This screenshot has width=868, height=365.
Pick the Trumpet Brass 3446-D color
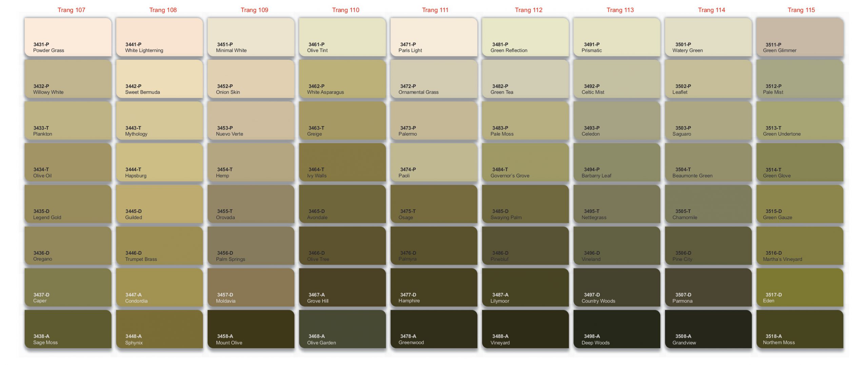pos(159,246)
